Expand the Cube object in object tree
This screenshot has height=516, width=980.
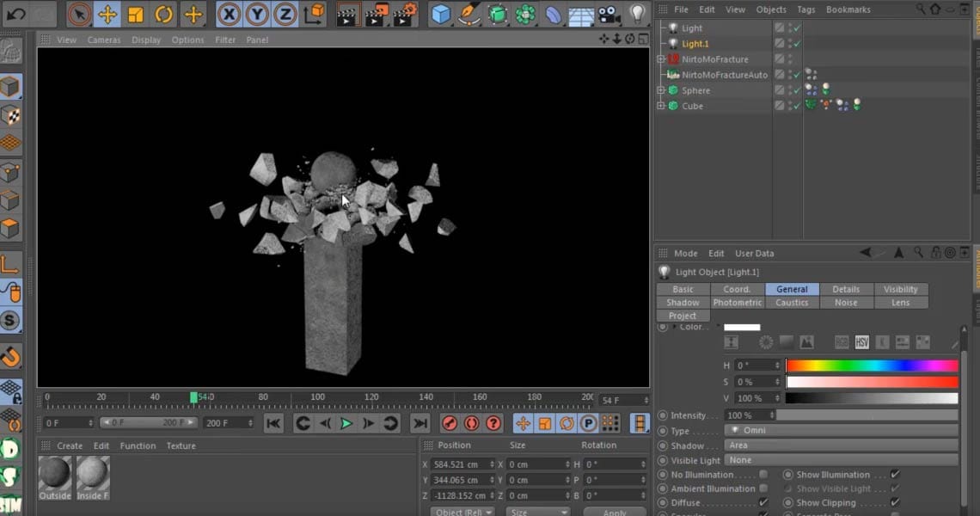[x=660, y=106]
